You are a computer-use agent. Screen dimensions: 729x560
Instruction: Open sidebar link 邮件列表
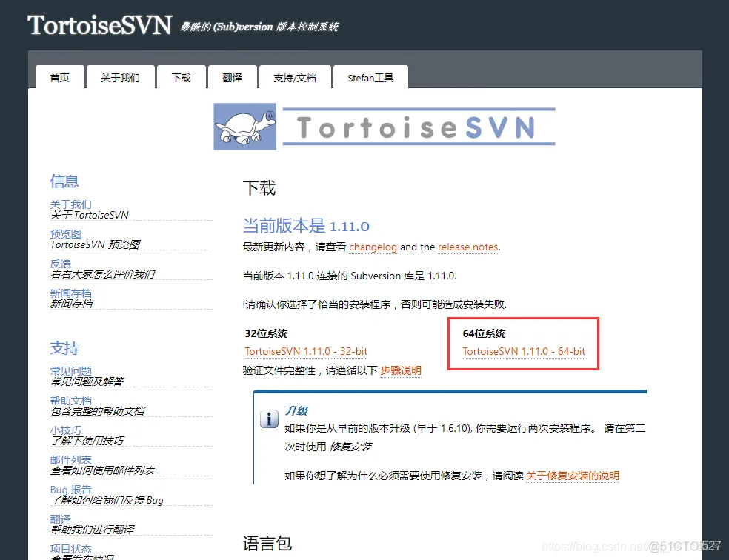tap(70, 459)
